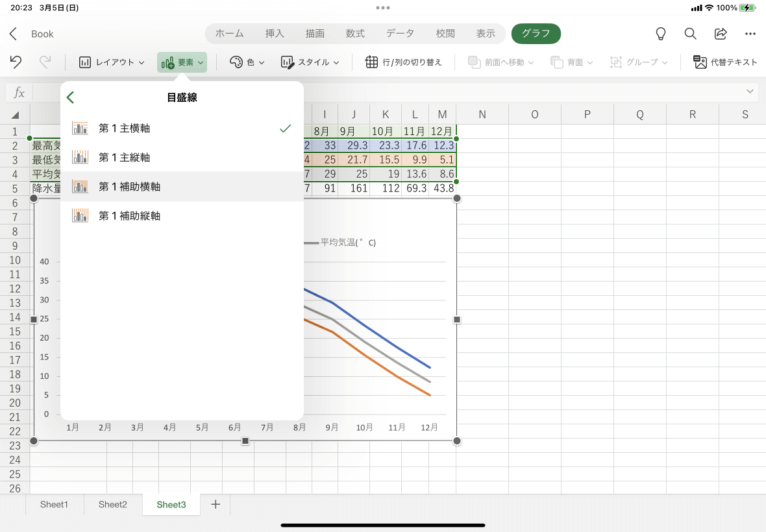The image size is (766, 532).
Task: Open the 前面へ移動 dropdown
Action: tap(500, 62)
